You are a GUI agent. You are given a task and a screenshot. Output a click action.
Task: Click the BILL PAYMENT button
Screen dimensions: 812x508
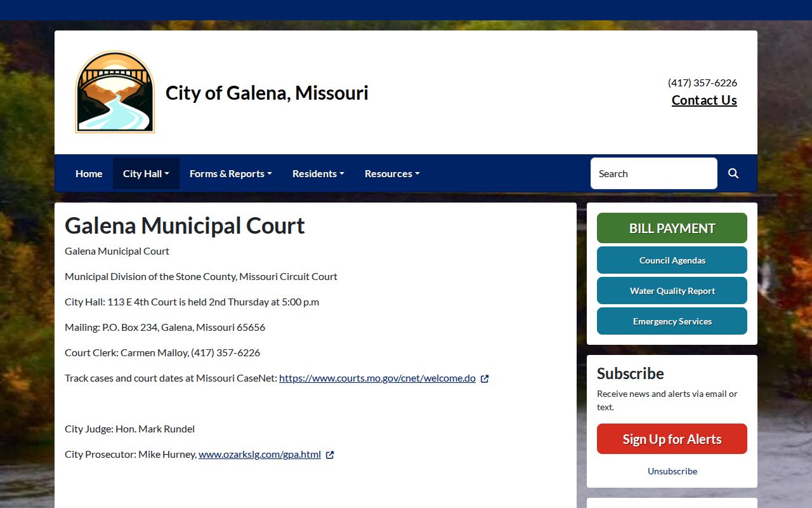pyautogui.click(x=672, y=228)
